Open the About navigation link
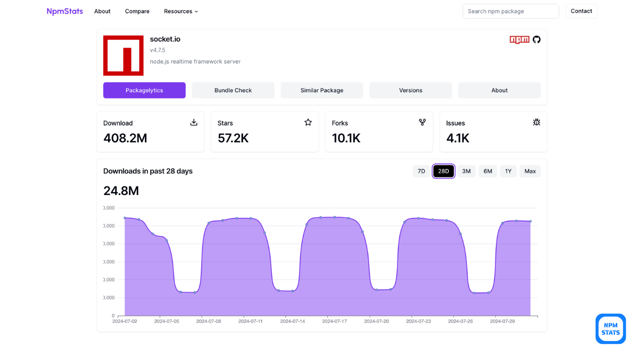 tap(102, 11)
